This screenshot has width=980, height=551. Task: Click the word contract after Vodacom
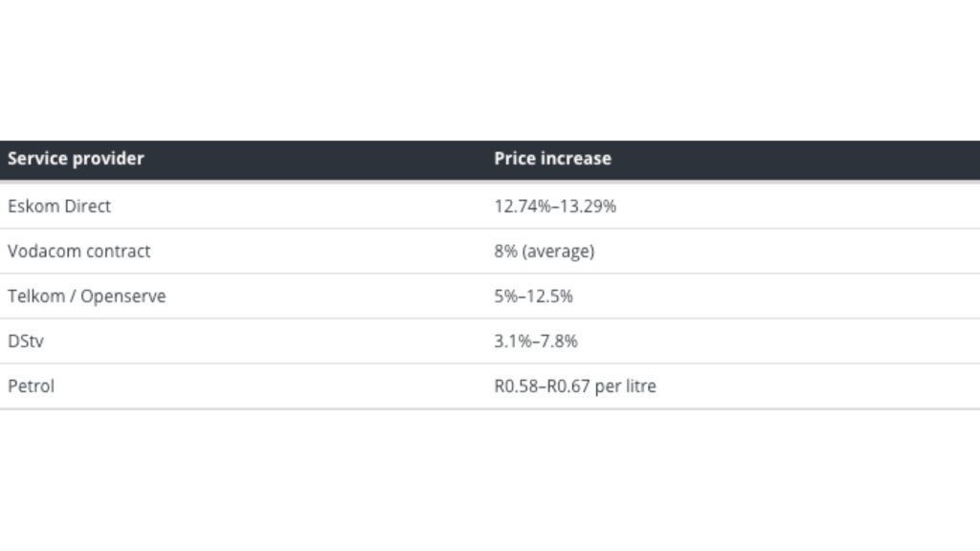pos(118,251)
